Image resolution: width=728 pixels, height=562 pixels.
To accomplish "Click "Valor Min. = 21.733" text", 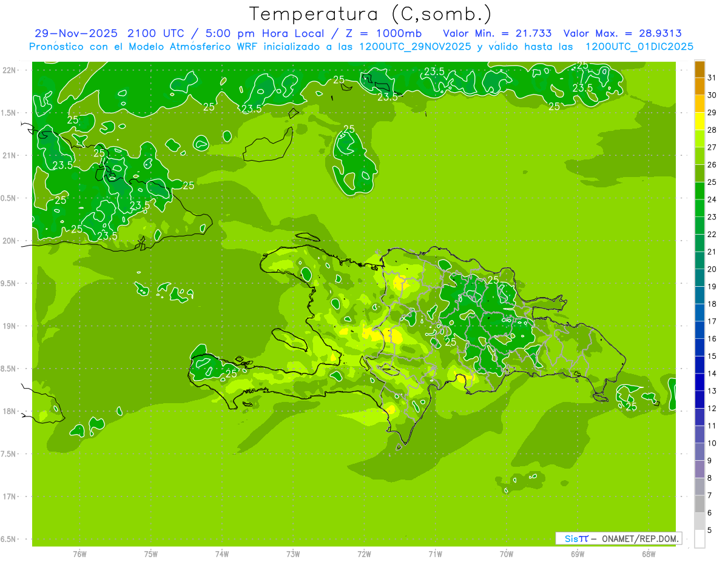I will point(497,33).
